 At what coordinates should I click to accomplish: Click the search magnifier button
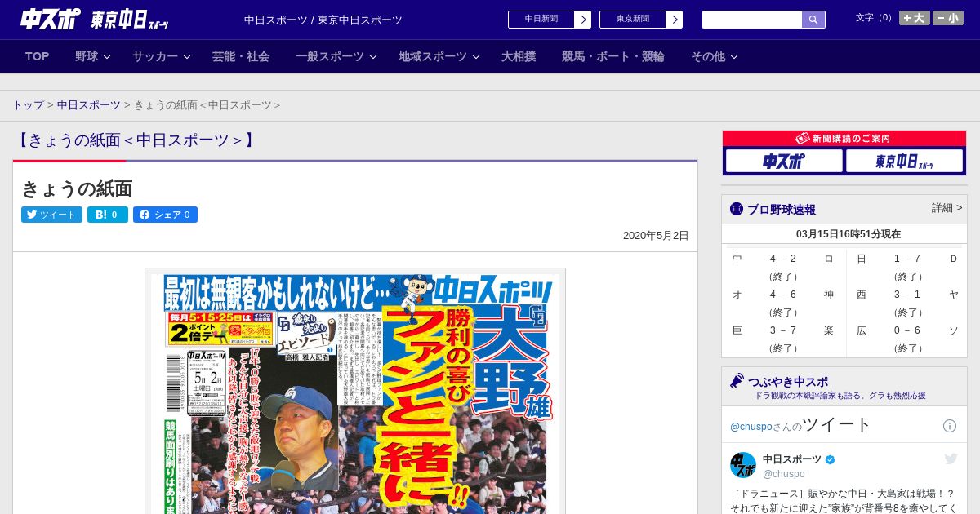tap(813, 20)
